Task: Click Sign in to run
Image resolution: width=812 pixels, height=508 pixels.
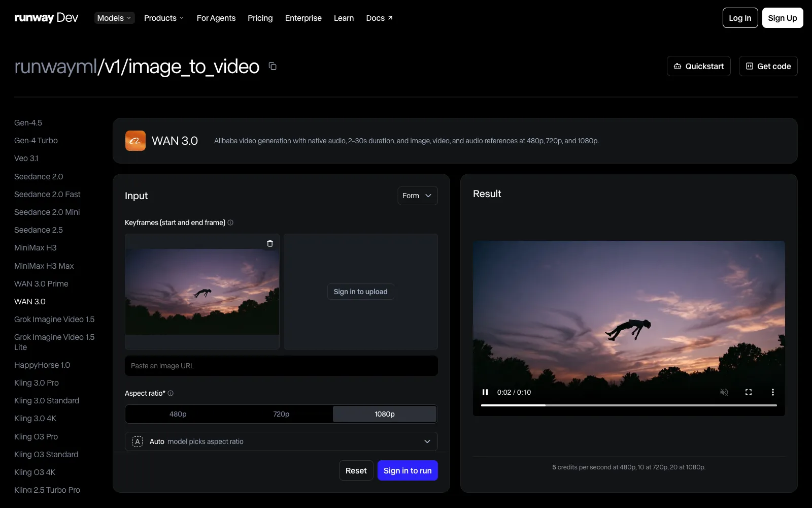Action: pyautogui.click(x=408, y=470)
